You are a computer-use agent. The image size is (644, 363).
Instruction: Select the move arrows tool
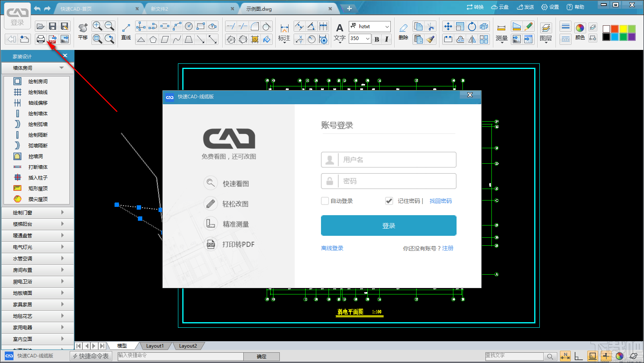click(448, 27)
